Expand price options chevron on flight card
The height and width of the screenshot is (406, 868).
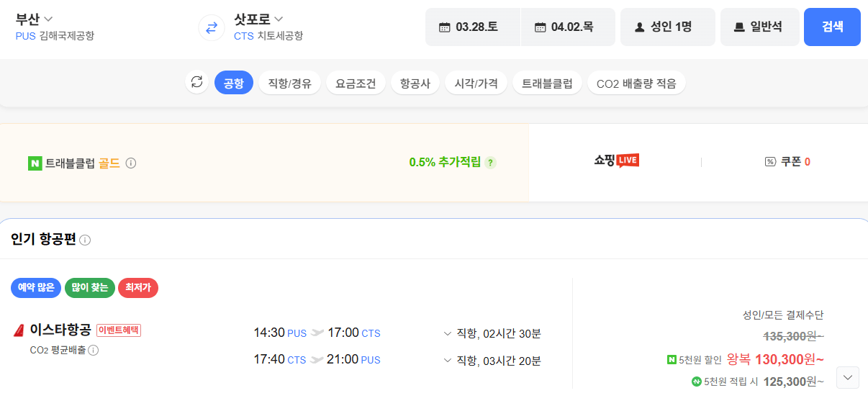click(x=848, y=377)
